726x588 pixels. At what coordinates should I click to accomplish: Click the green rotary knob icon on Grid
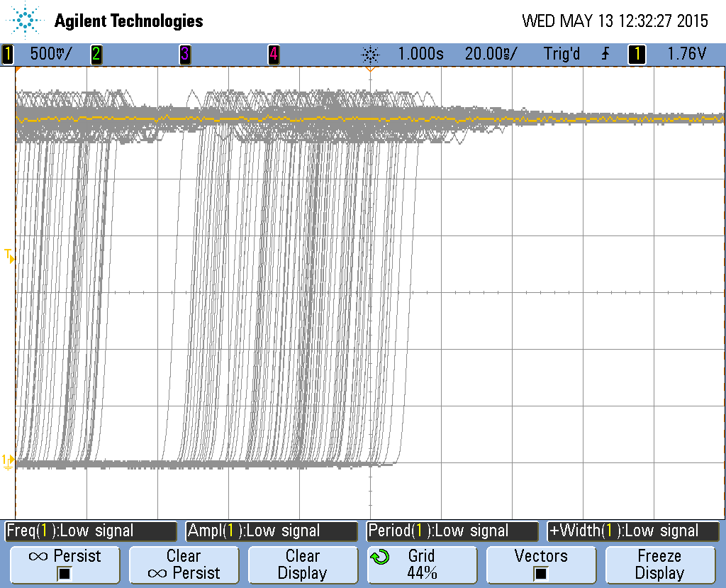(380, 557)
